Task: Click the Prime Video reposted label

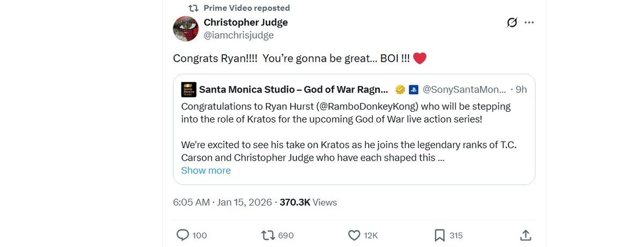Action: pos(247,8)
